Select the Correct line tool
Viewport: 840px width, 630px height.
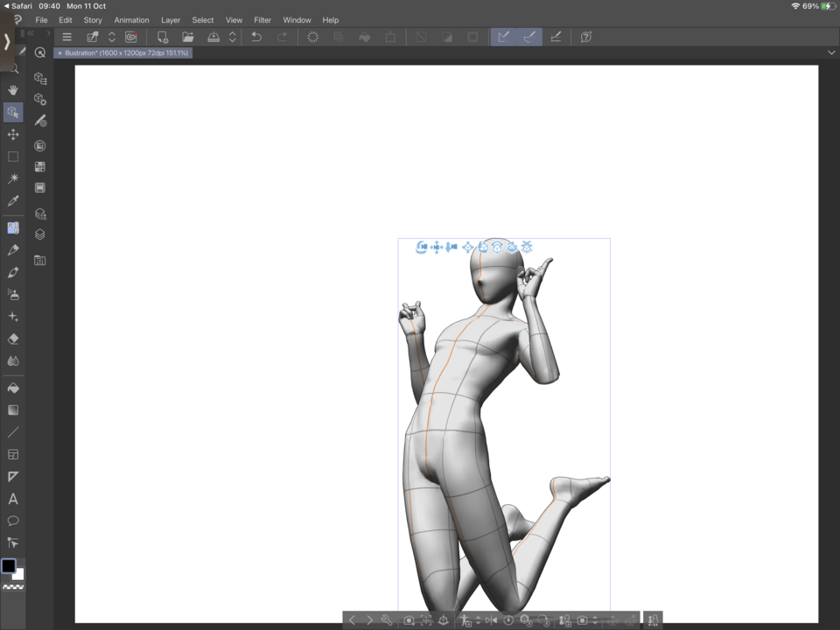(13, 543)
